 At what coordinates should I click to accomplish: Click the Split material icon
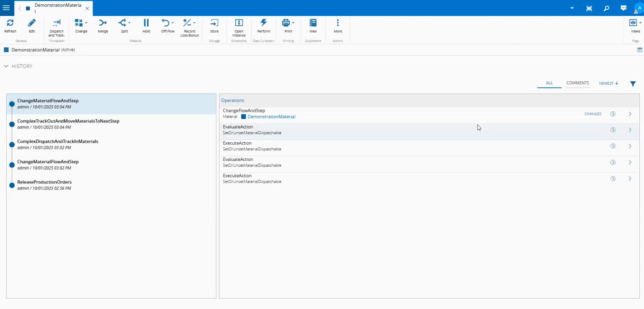click(122, 23)
